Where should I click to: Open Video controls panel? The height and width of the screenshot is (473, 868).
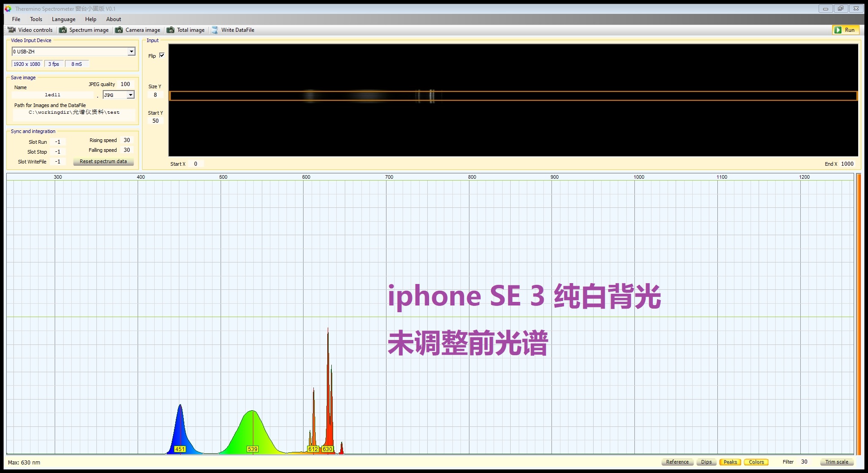click(x=30, y=30)
